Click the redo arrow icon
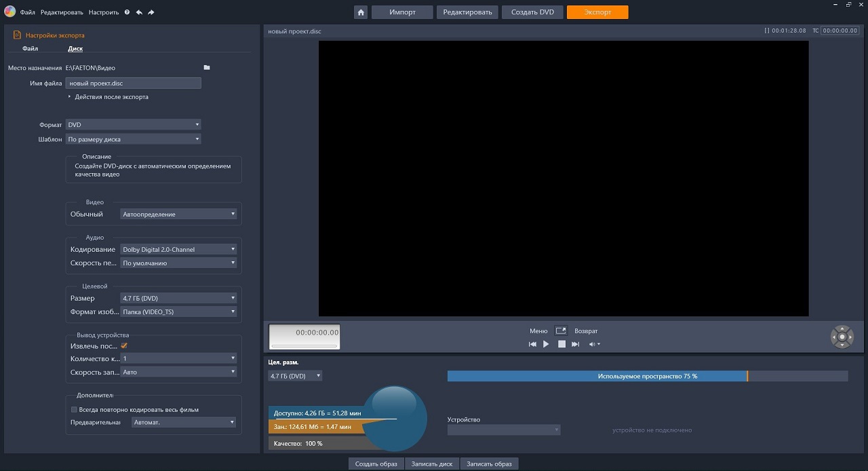The height and width of the screenshot is (471, 868). 151,12
